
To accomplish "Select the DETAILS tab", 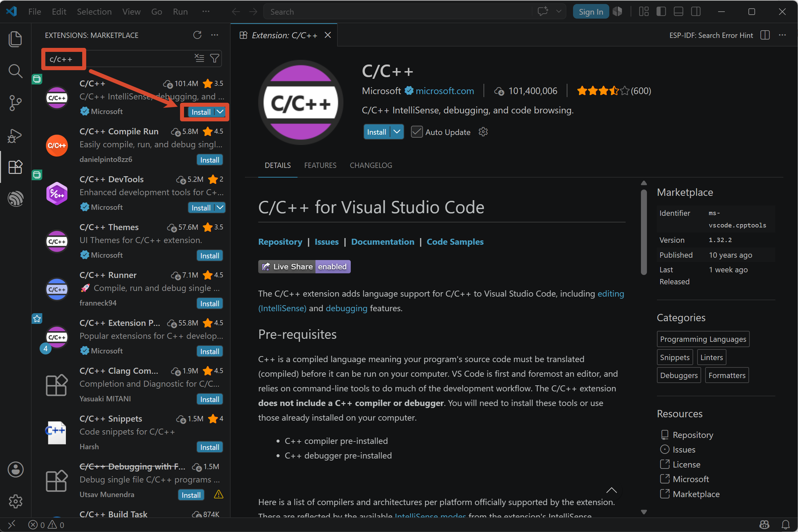I will pyautogui.click(x=278, y=165).
